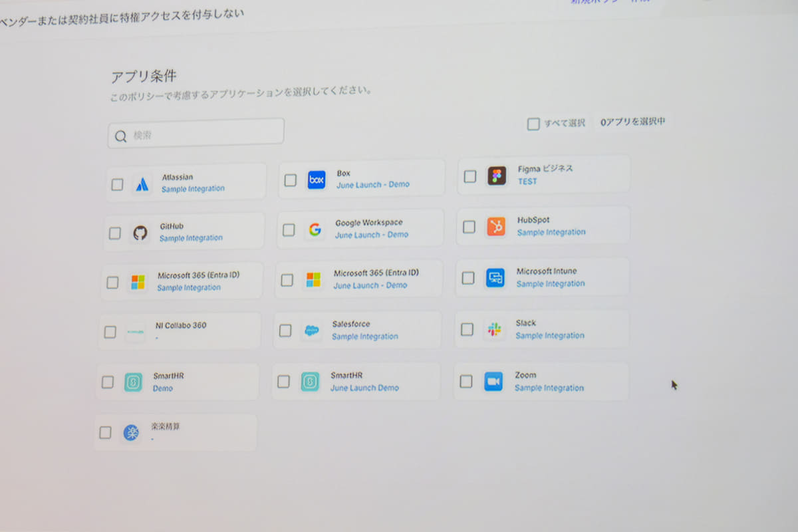Image resolution: width=798 pixels, height=532 pixels.
Task: Tick the HubSpot checkbox
Action: pos(469,227)
